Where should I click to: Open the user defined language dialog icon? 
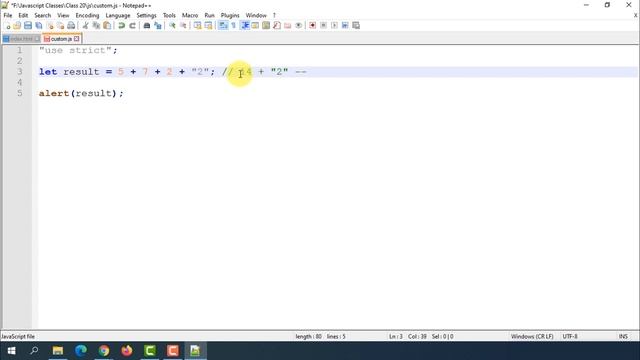coord(255,26)
